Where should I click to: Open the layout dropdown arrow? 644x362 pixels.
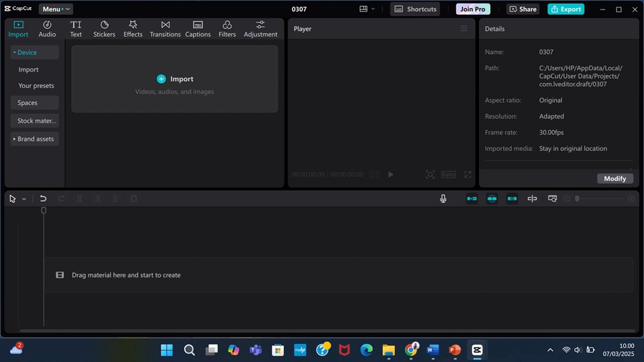pos(373,9)
